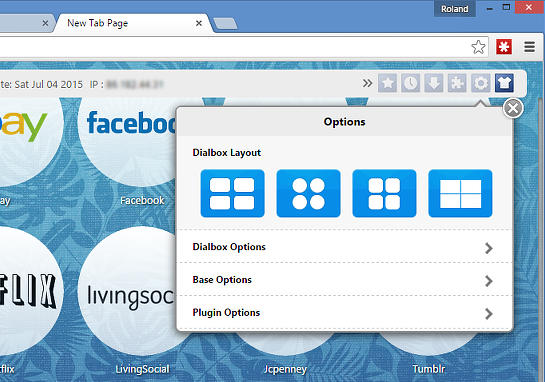Image resolution: width=545 pixels, height=382 pixels.
Task: Close the Options popup with the X button
Action: coord(513,108)
